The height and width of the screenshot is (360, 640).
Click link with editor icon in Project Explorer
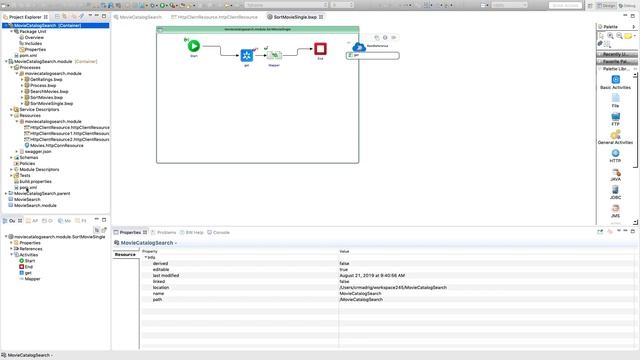(x=65, y=16)
